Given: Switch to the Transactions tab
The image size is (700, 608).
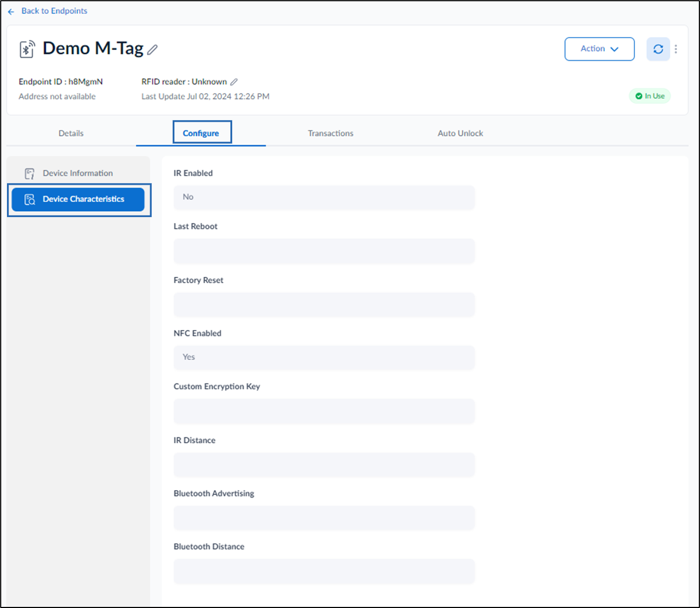Looking at the screenshot, I should (331, 133).
